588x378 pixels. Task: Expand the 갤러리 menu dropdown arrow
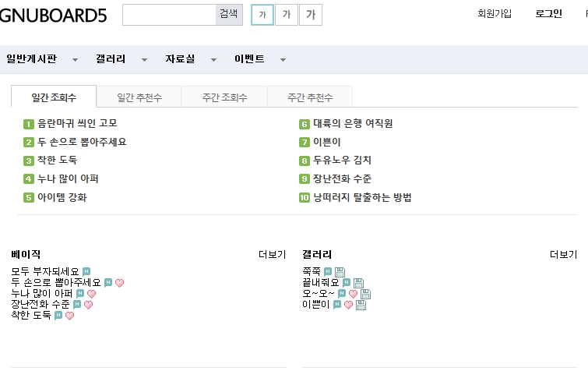tap(144, 60)
